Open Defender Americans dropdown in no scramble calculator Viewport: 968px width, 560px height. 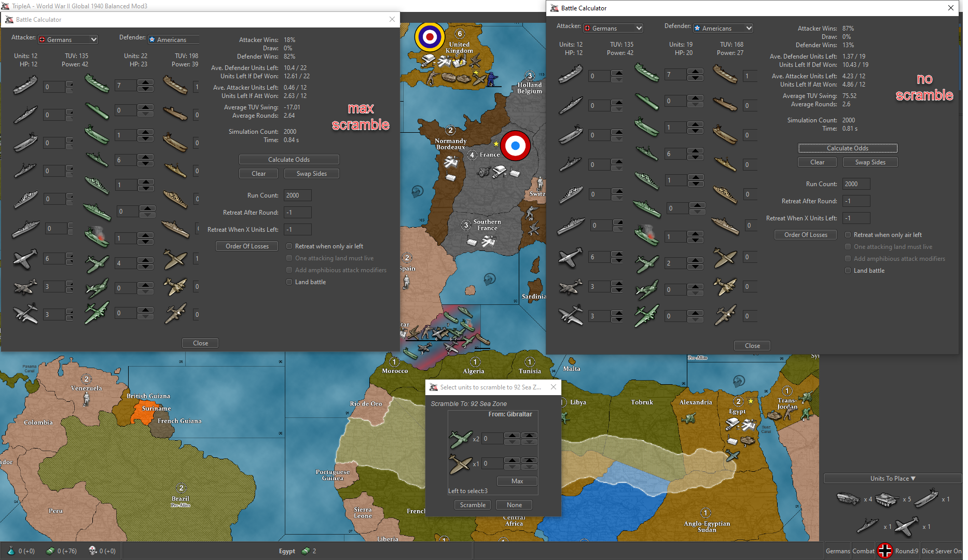pos(723,29)
